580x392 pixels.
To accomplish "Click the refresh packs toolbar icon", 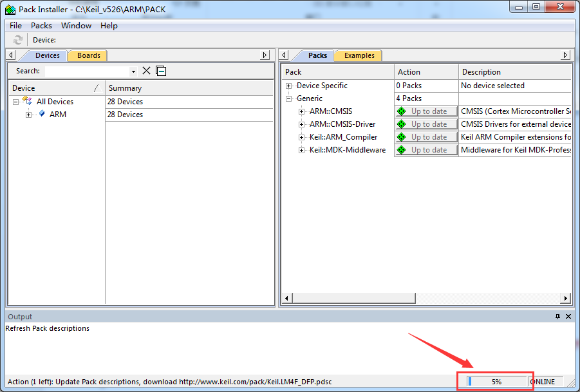I will click(18, 40).
